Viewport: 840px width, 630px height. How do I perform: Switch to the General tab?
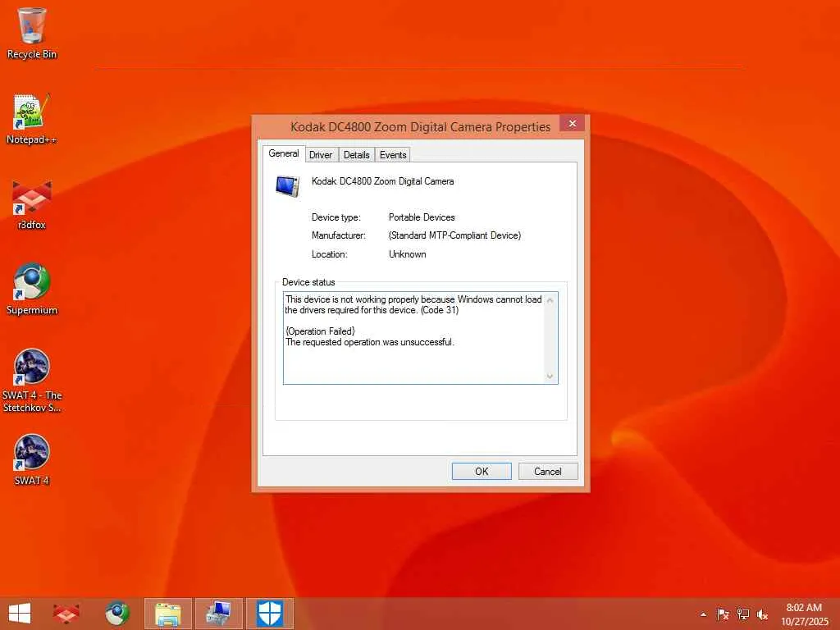(x=283, y=153)
